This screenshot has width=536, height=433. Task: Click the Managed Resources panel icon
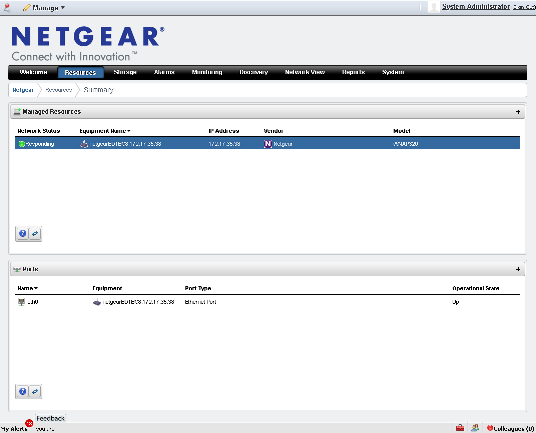click(x=17, y=111)
